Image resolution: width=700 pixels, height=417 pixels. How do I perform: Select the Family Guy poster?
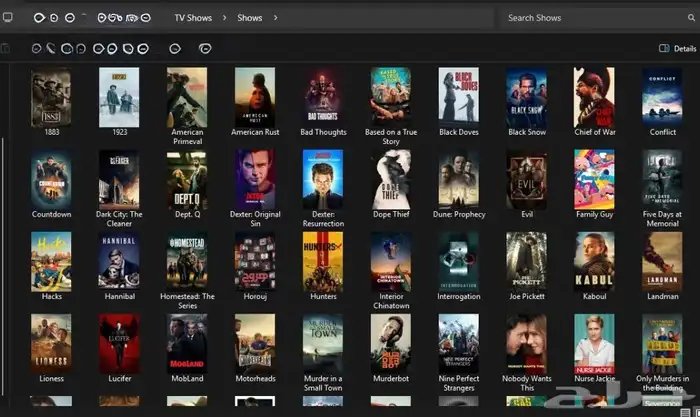coord(594,179)
